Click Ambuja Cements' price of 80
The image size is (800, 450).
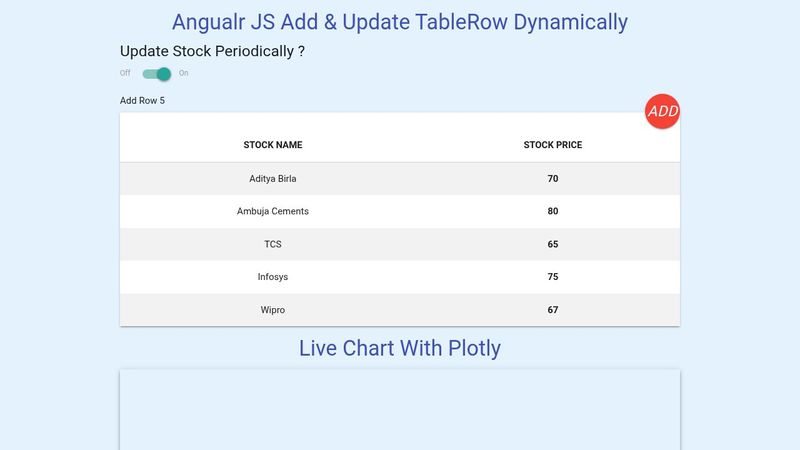(x=553, y=212)
